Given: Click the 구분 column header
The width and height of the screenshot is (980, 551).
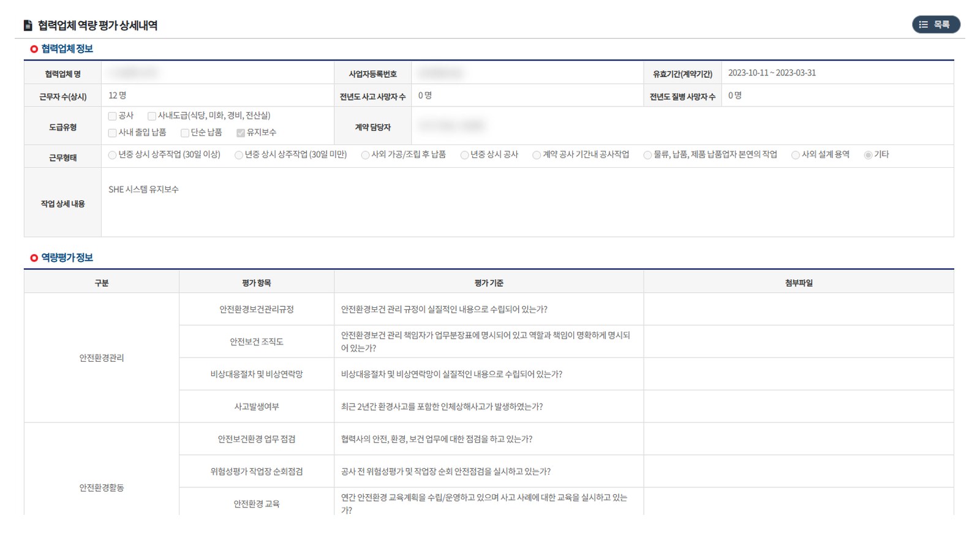Looking at the screenshot, I should point(102,282).
